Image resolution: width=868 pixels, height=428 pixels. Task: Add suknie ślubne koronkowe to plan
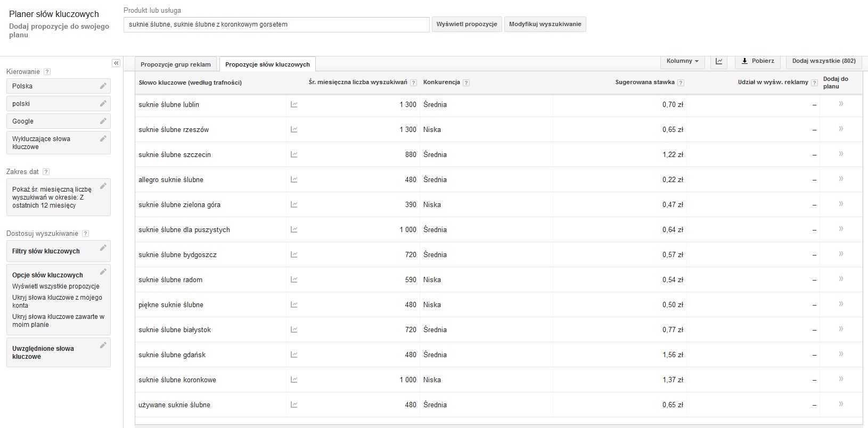coord(841,379)
